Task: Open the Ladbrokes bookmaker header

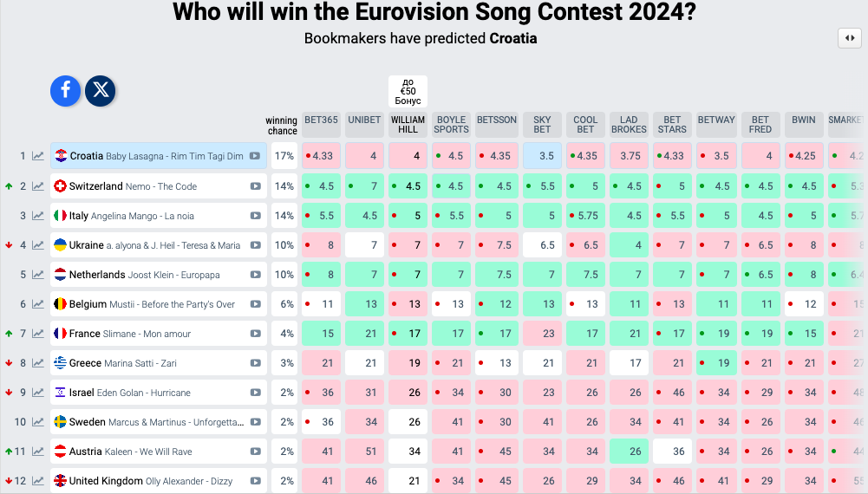Action: pyautogui.click(x=629, y=125)
